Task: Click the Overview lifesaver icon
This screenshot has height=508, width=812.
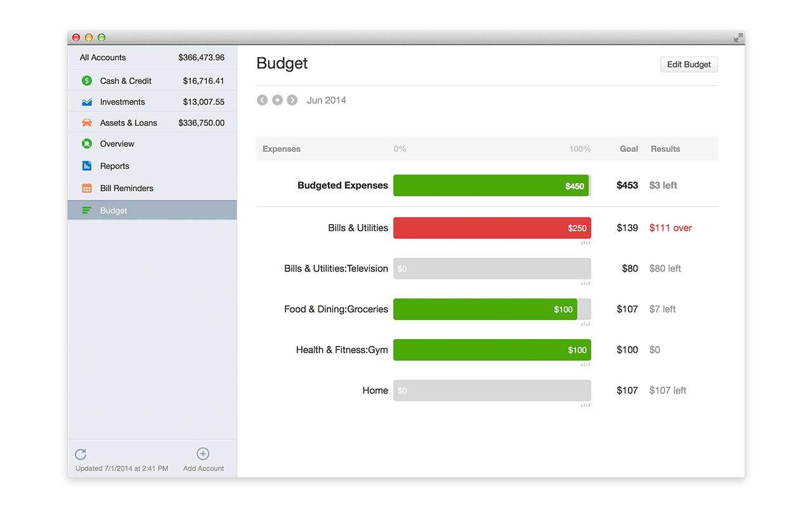Action: coord(87,144)
